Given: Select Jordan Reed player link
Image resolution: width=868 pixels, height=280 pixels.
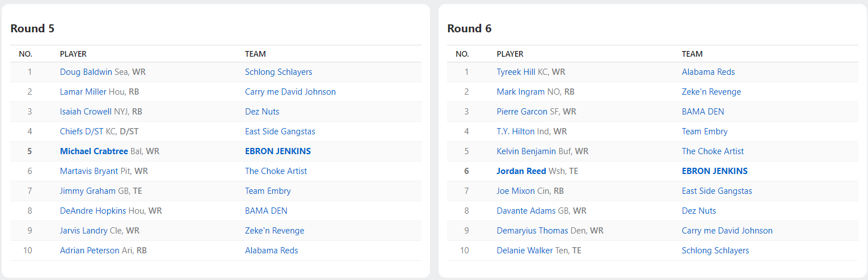Looking at the screenshot, I should [521, 171].
